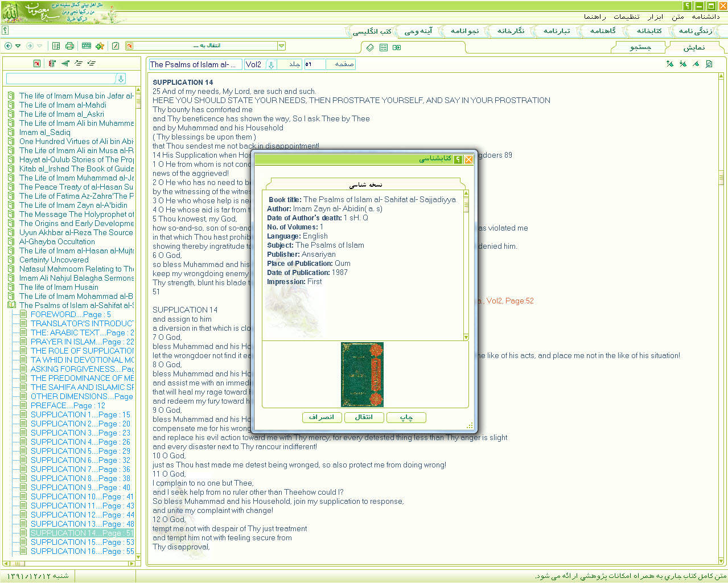Click the magnifier page icon above the text
This screenshot has height=583, width=728.
click(x=709, y=64)
